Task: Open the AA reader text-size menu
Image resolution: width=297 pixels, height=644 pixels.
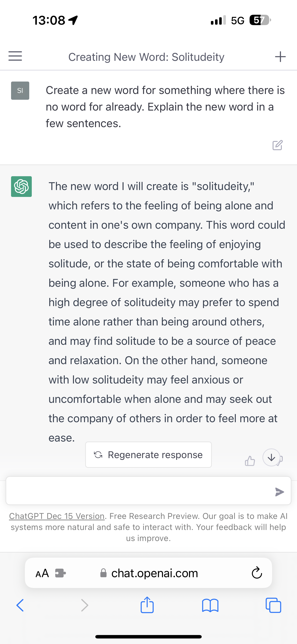Action: [x=42, y=573]
